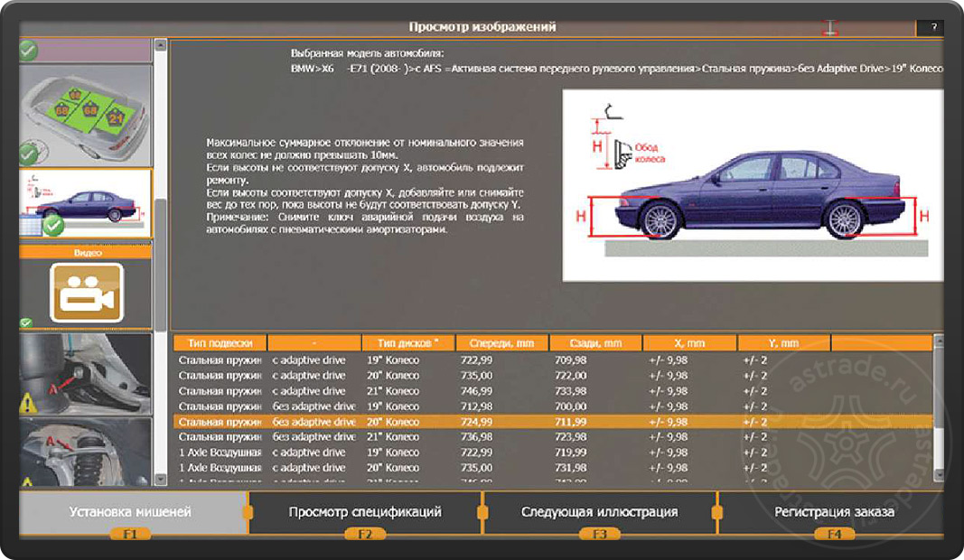
Task: Select row with front height 735,00 rear 722,00
Action: point(553,376)
